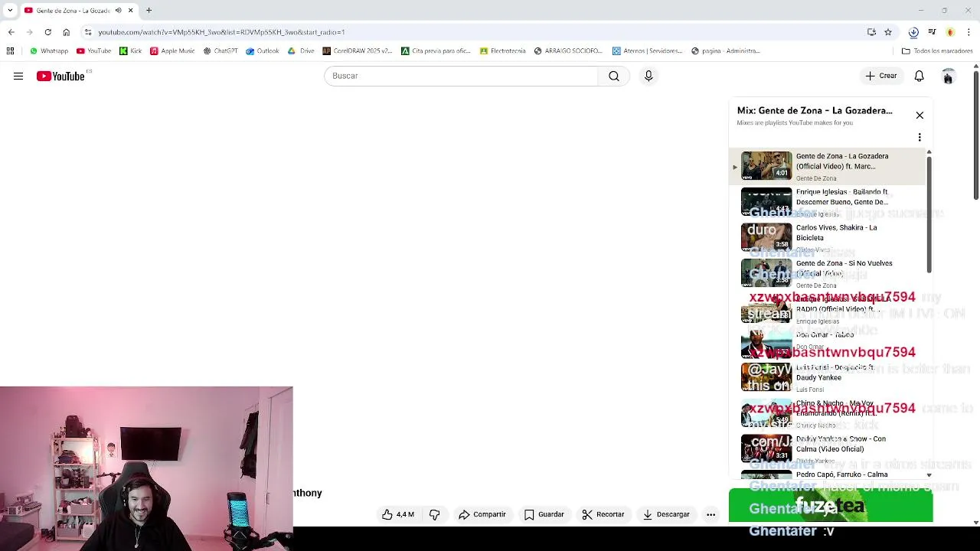Viewport: 980px width, 551px height.
Task: View site information icon in address bar
Action: [x=88, y=32]
